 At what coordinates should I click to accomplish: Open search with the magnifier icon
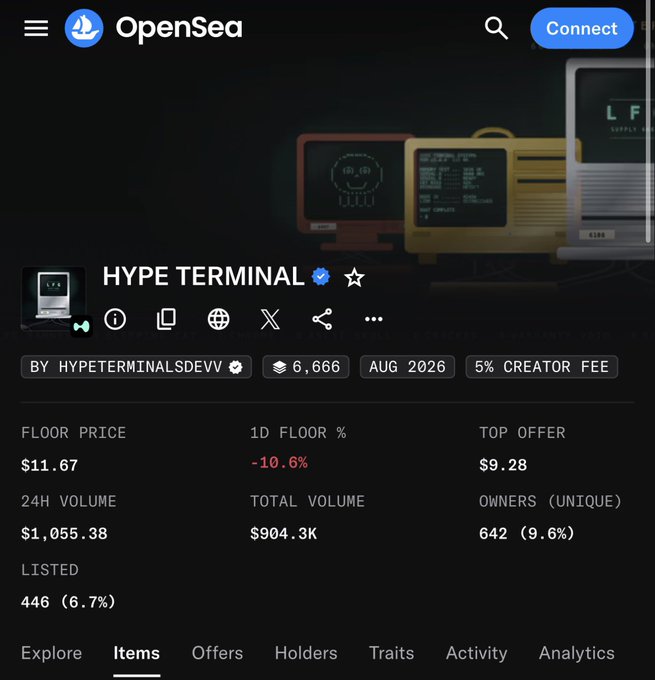(x=496, y=28)
